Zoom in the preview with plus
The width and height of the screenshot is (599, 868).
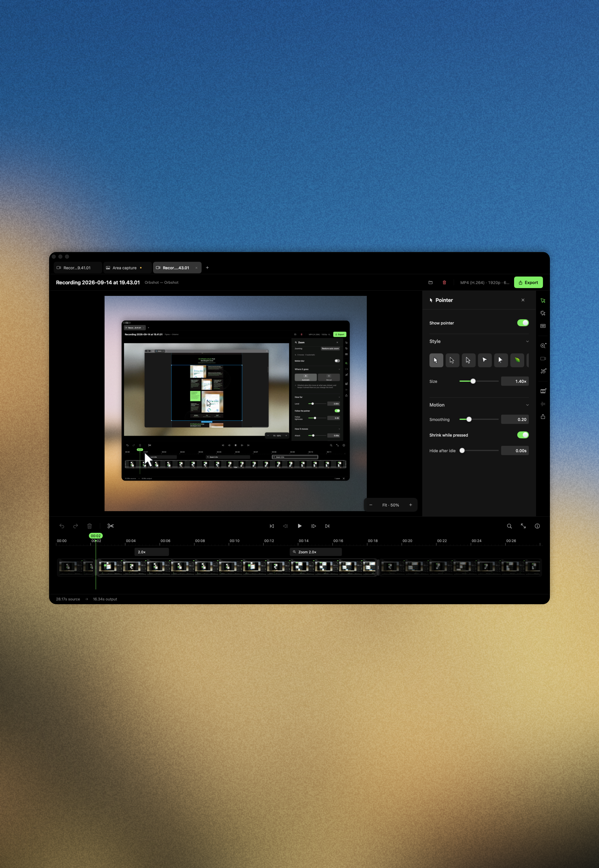click(x=411, y=505)
